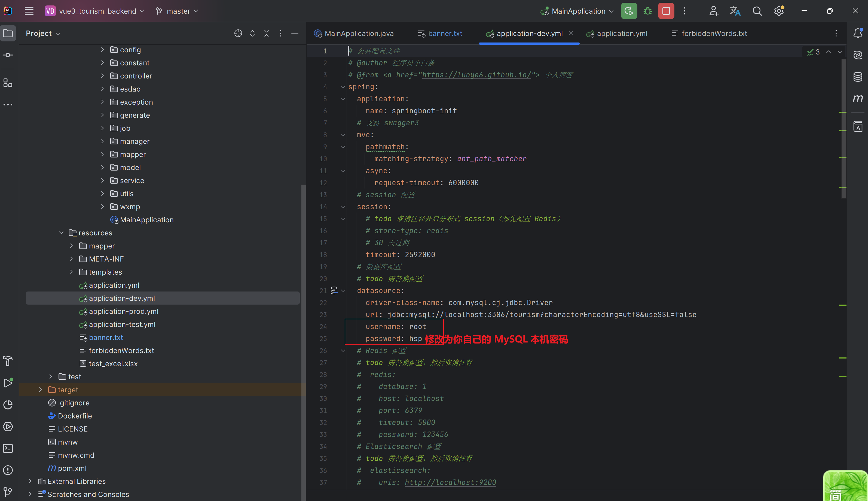
Task: Fold the datasource block at line 21
Action: (343, 291)
